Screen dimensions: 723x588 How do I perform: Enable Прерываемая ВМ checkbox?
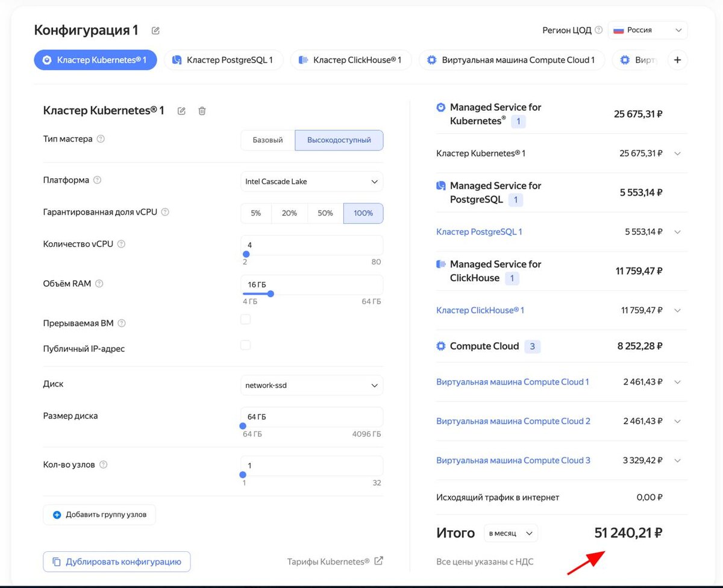click(x=245, y=319)
